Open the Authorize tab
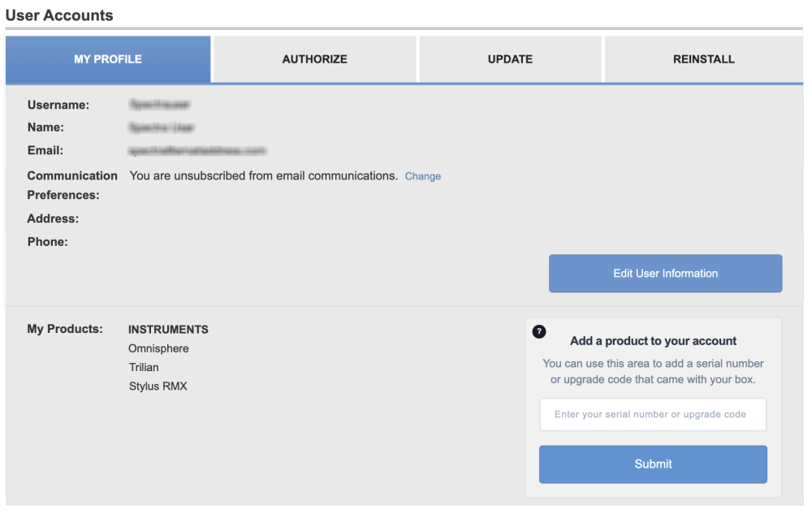The height and width of the screenshot is (514, 812). tap(315, 59)
